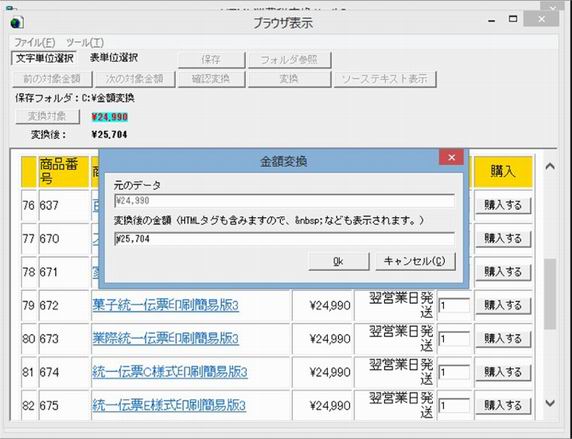Click the キャンセル(C) button

click(x=416, y=261)
